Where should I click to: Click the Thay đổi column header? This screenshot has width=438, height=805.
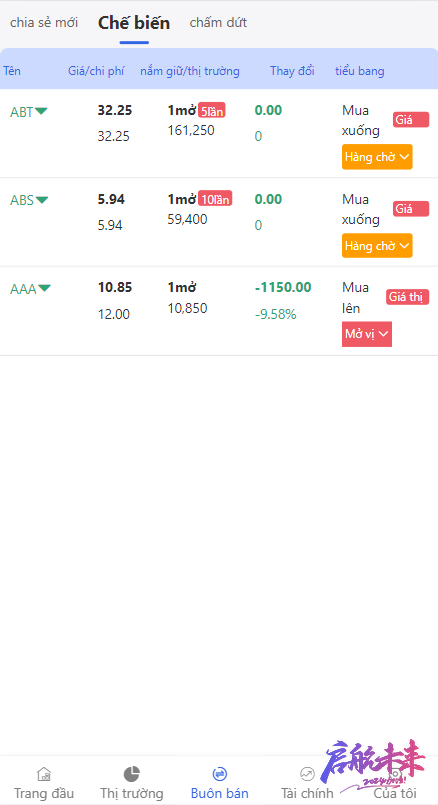tap(292, 71)
